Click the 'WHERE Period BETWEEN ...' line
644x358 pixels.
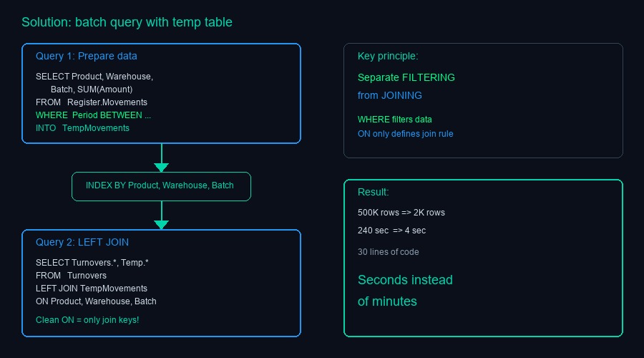click(x=94, y=115)
